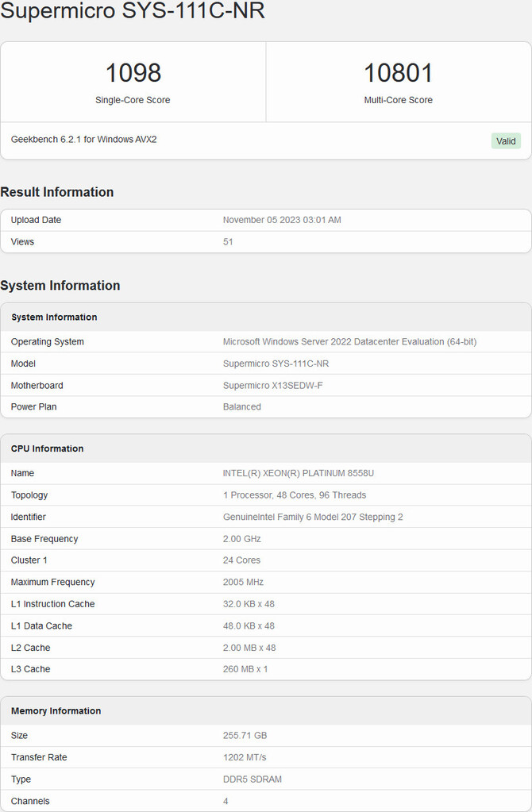Click the Single-Core Score label
The image size is (532, 812).
point(133,100)
